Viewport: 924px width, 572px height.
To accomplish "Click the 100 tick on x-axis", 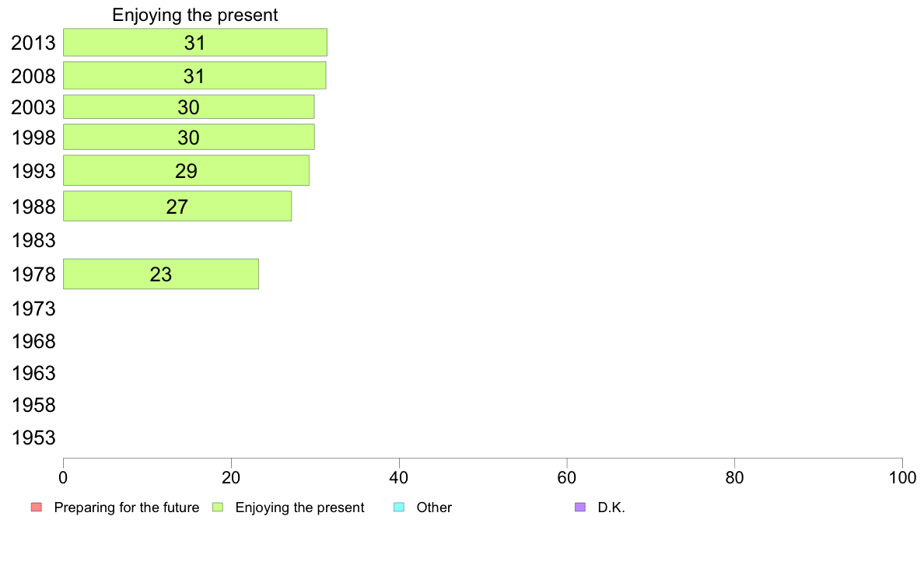I will tap(902, 477).
